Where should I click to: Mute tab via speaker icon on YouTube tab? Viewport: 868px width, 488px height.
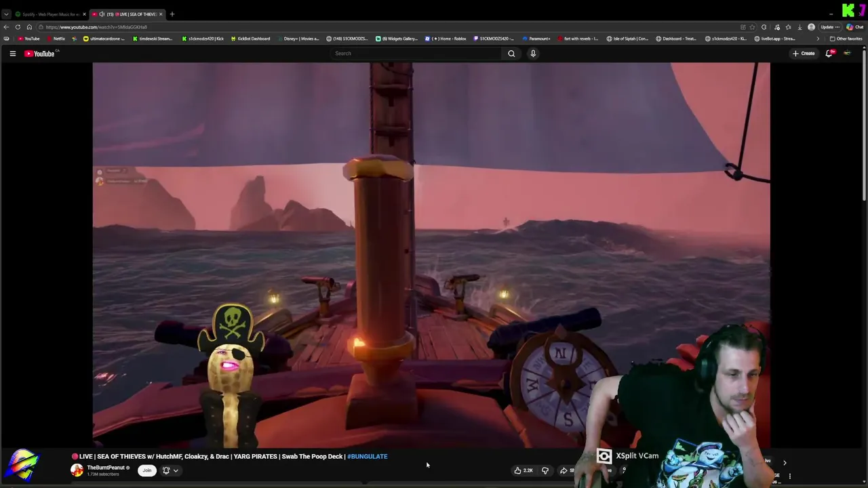[x=102, y=14]
